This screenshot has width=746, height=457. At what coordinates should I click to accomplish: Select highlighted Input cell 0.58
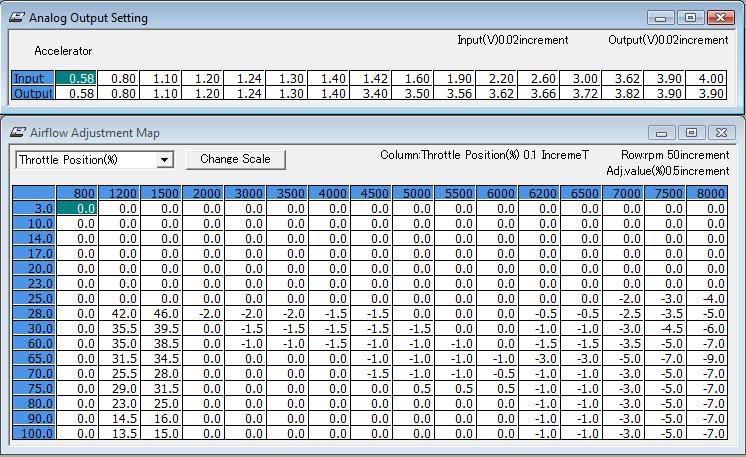click(76, 78)
